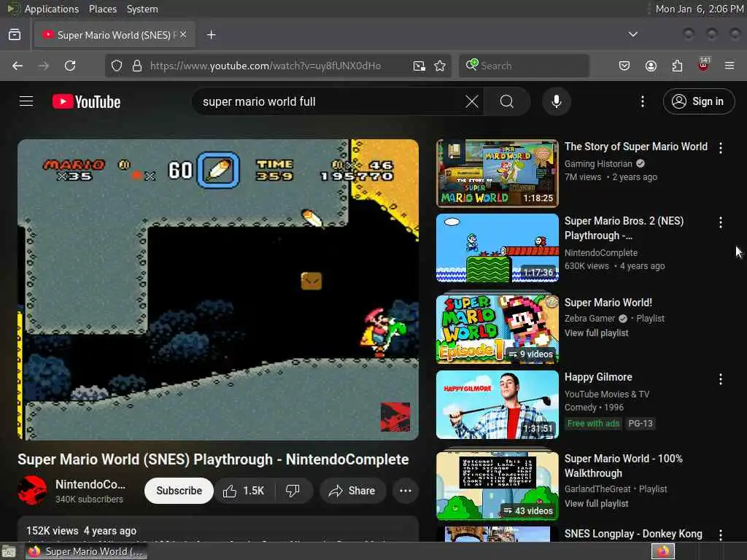
Task: Open Super Mario Bros. 2 (NES) thumbnail
Action: pos(497,248)
